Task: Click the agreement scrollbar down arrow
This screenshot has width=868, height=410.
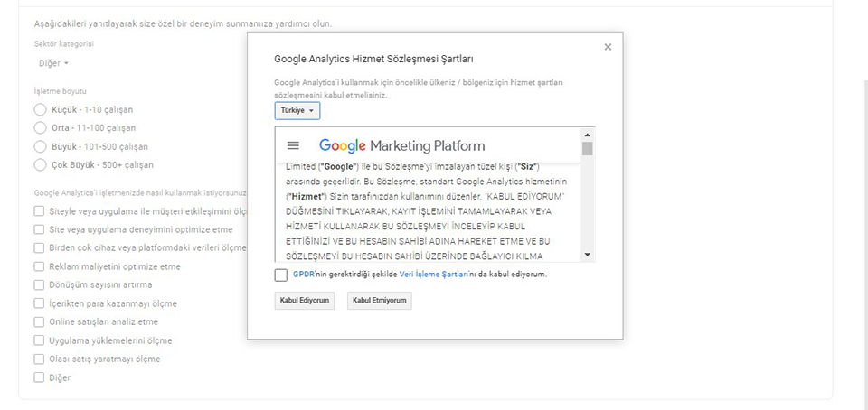Action: (x=588, y=255)
